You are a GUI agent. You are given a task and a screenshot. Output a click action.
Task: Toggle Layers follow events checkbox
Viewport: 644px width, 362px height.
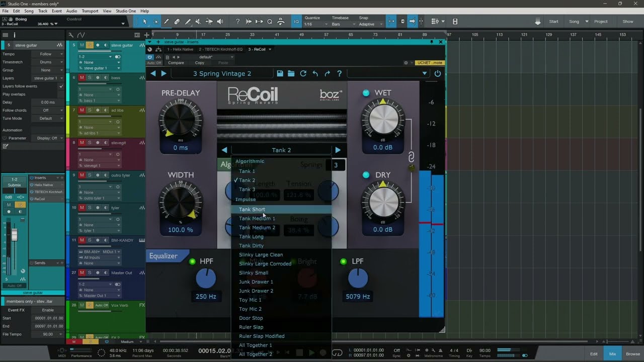(x=61, y=86)
